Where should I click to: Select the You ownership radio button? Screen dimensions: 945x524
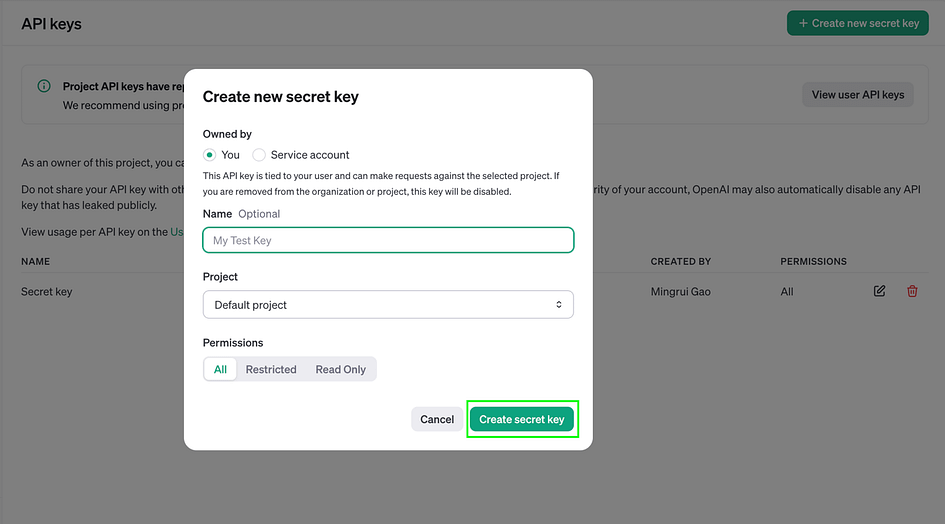tap(209, 155)
